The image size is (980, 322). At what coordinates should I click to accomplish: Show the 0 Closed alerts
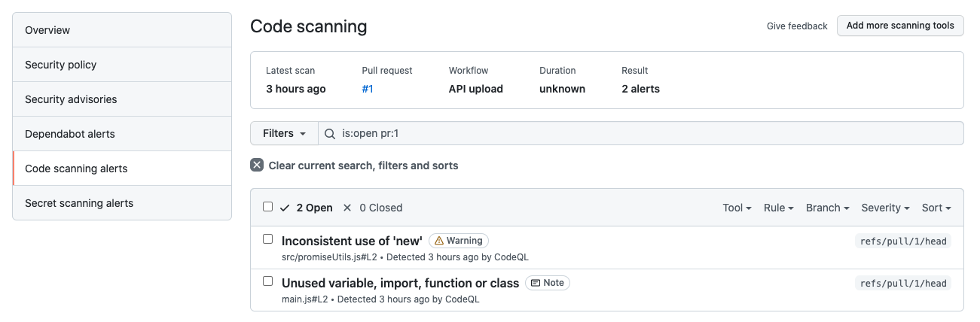372,208
